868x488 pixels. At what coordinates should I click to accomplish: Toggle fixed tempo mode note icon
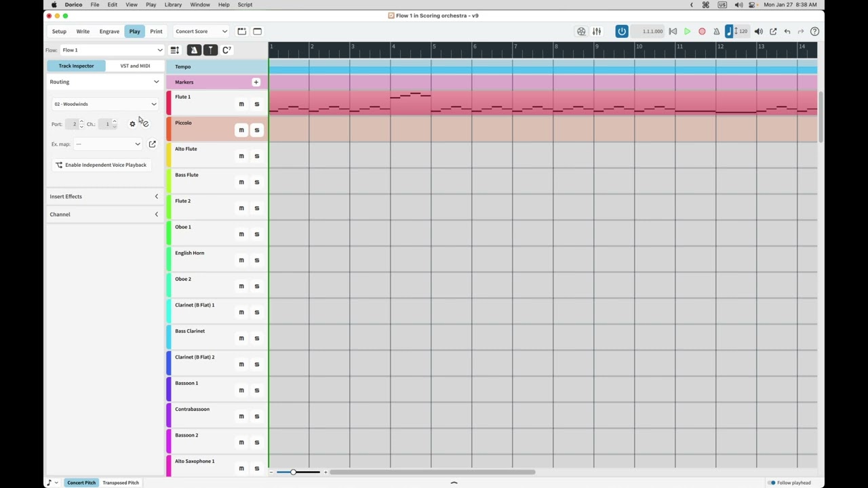click(x=729, y=31)
